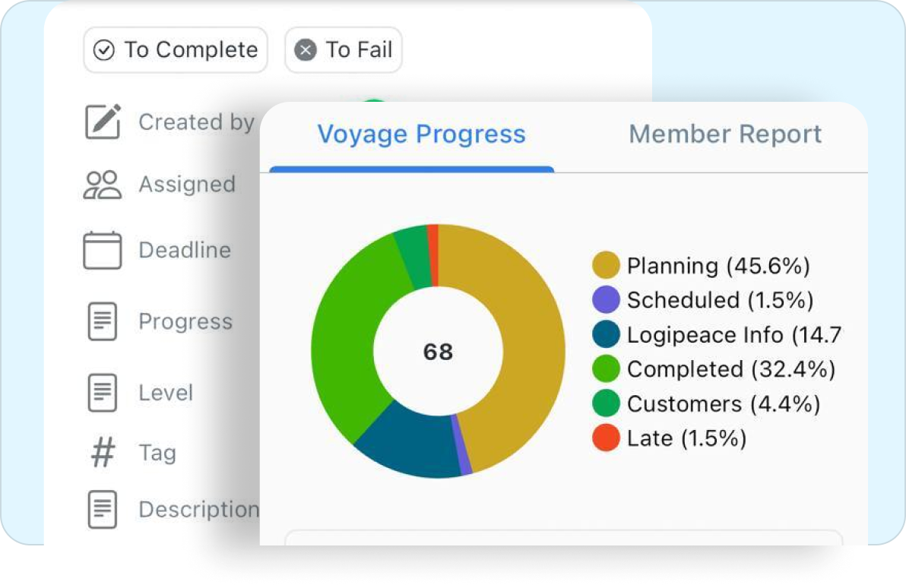Click the Tag hash icon

[x=103, y=452]
